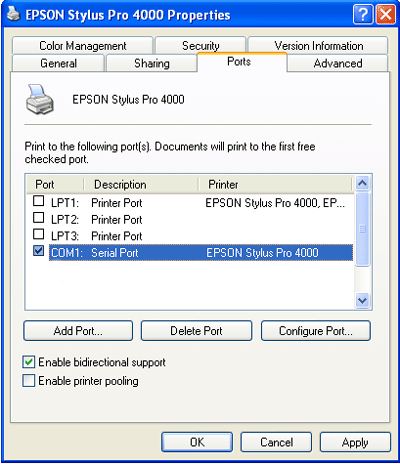Switch to the Sharing tab
Viewport: 400px width, 464px height.
point(152,63)
